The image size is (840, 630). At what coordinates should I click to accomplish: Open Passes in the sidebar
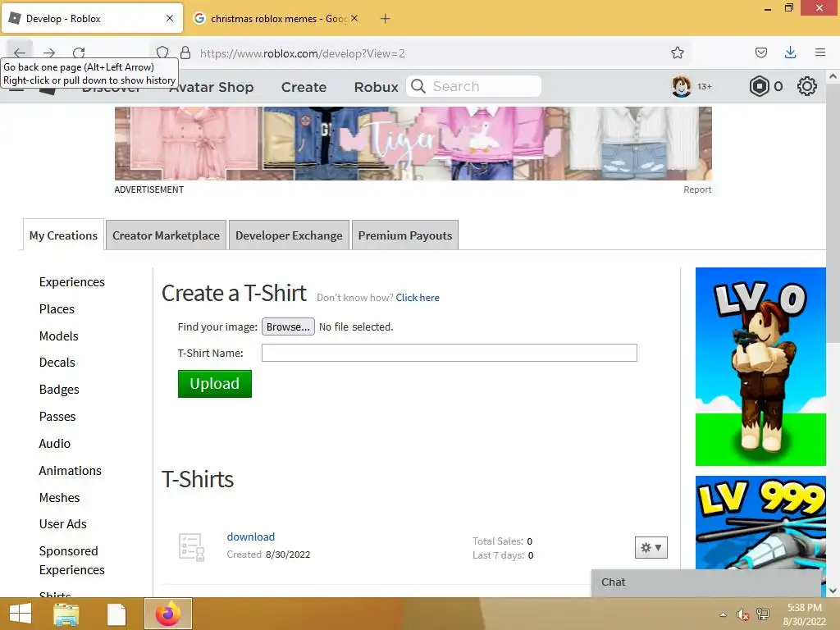pyautogui.click(x=57, y=416)
